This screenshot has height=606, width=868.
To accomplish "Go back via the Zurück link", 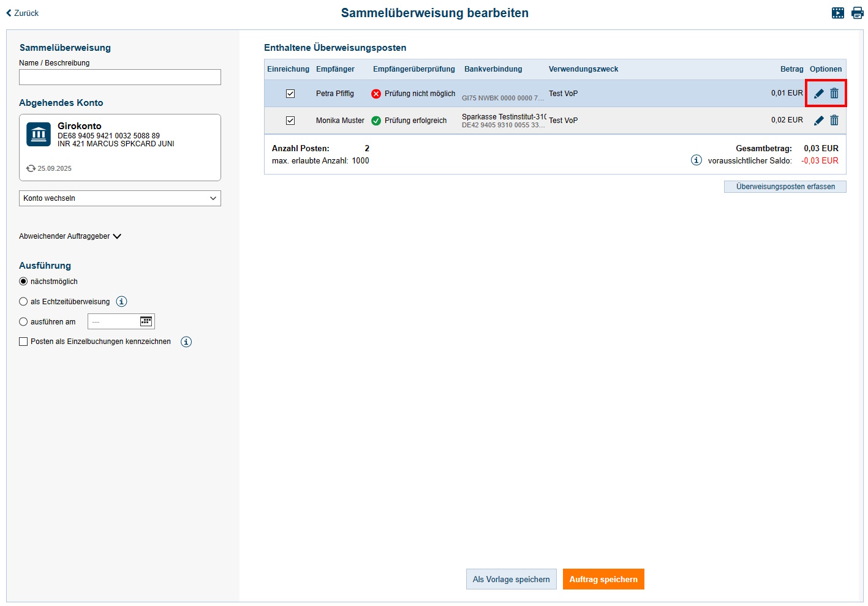I will point(23,13).
